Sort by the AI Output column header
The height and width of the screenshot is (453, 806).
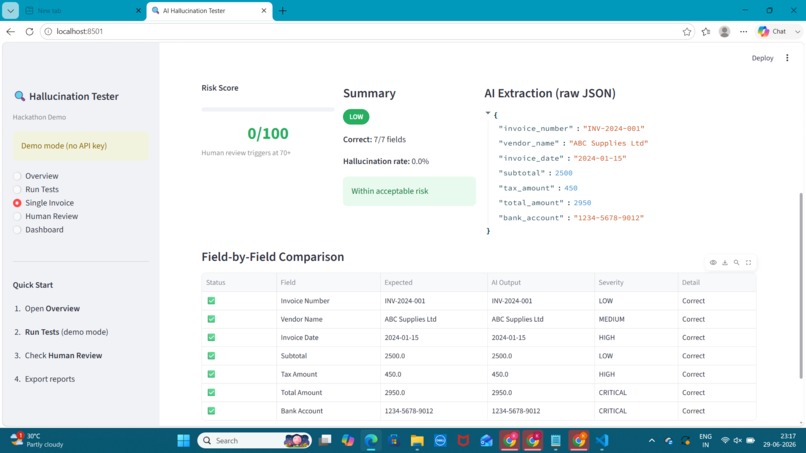[x=540, y=282]
